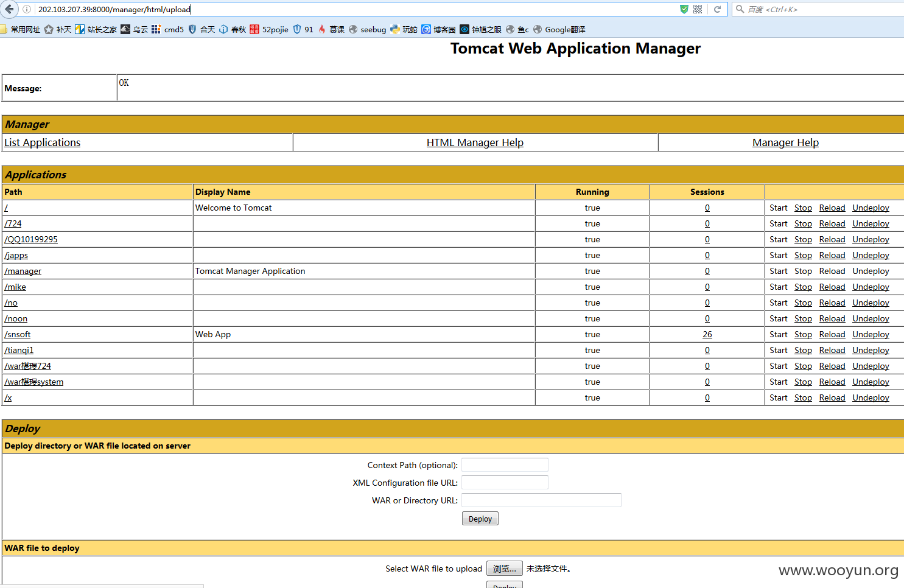Stop the /724 application

803,223
